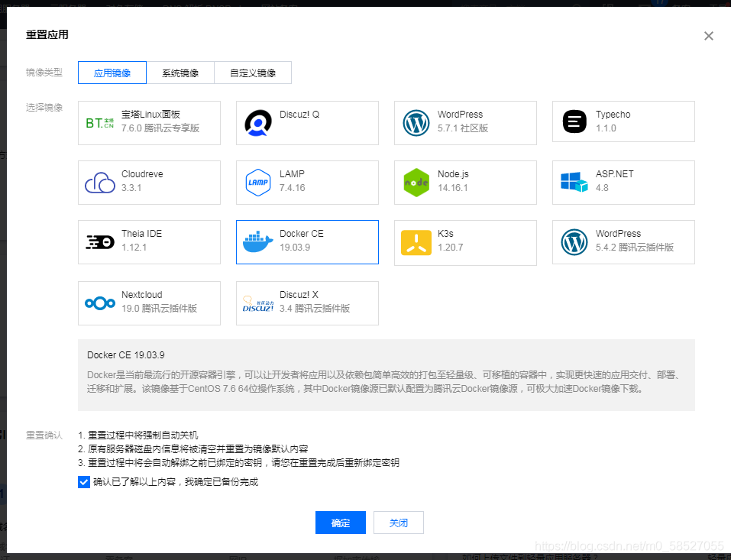This screenshot has width=731, height=560.
Task: Select the Theia IDE 1.12.1 image
Action: point(149,242)
